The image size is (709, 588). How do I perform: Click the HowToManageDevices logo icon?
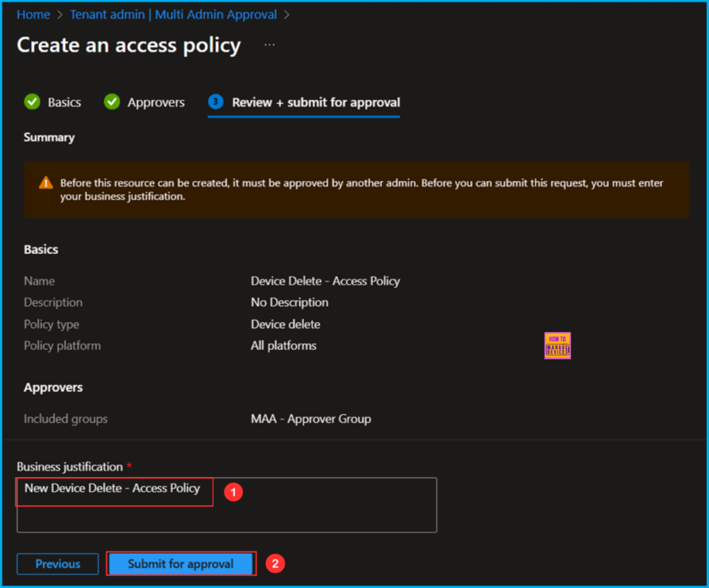[x=557, y=345]
